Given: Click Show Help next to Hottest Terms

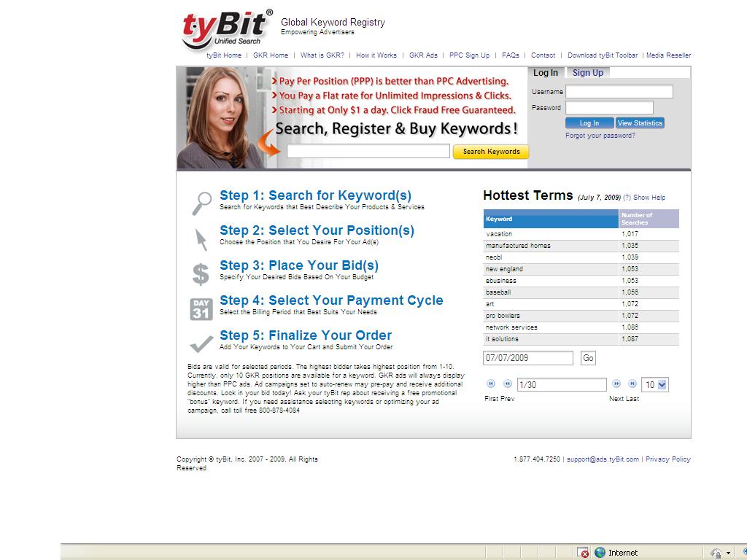Looking at the screenshot, I should click(x=649, y=198).
